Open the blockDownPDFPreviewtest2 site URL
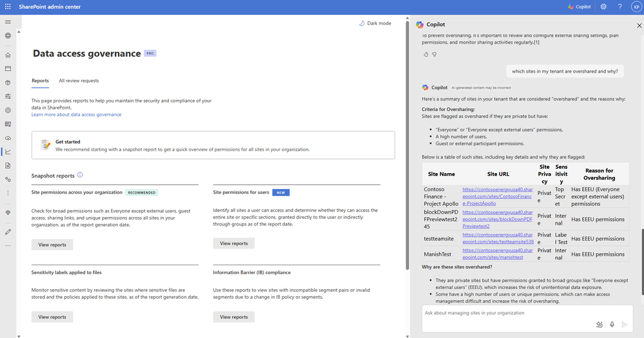Viewport: 644px width, 338px height. tap(498, 219)
